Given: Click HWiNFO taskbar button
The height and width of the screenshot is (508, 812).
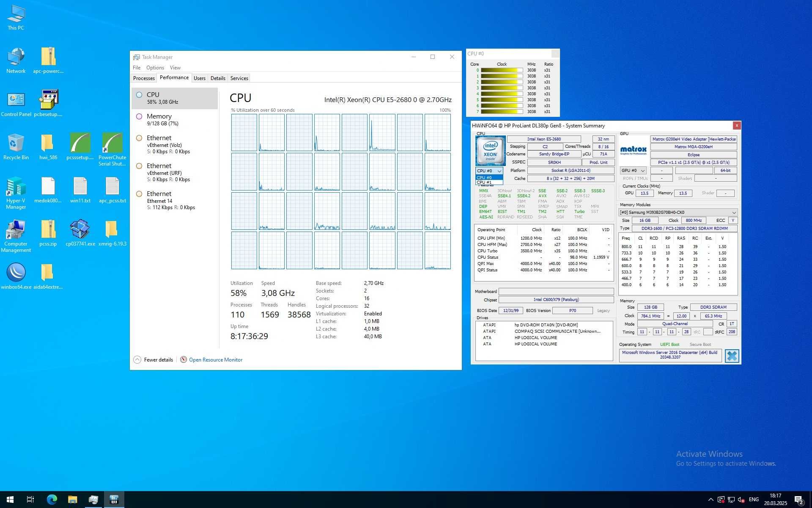Looking at the screenshot, I should (114, 500).
